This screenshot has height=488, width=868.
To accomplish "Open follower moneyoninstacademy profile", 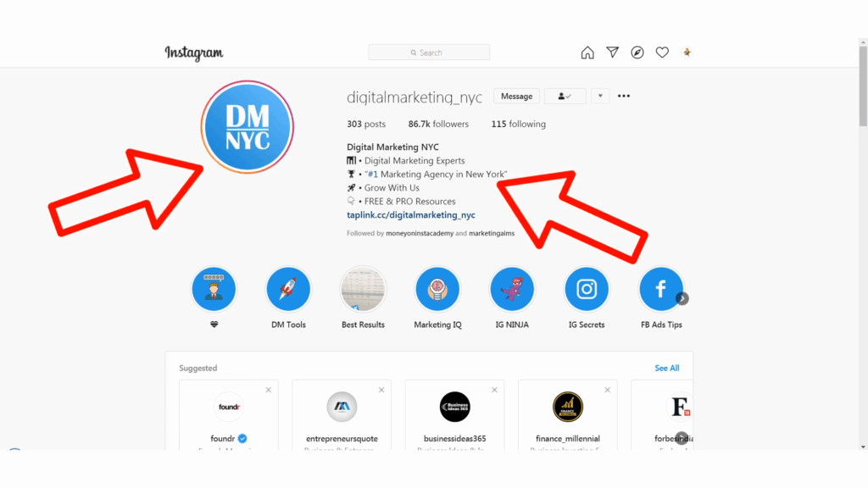I will 420,234.
